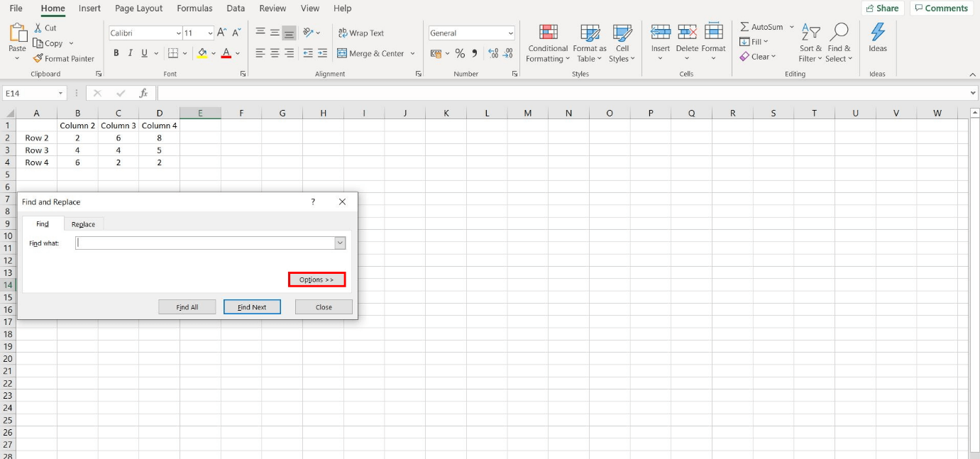The height and width of the screenshot is (459, 980).
Task: Click Find All button
Action: tap(187, 307)
